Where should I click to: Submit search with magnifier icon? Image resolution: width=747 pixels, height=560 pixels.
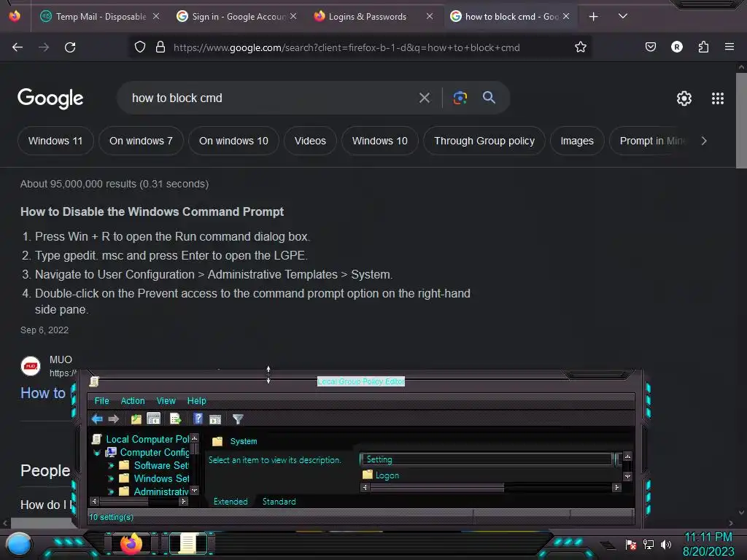(x=489, y=98)
